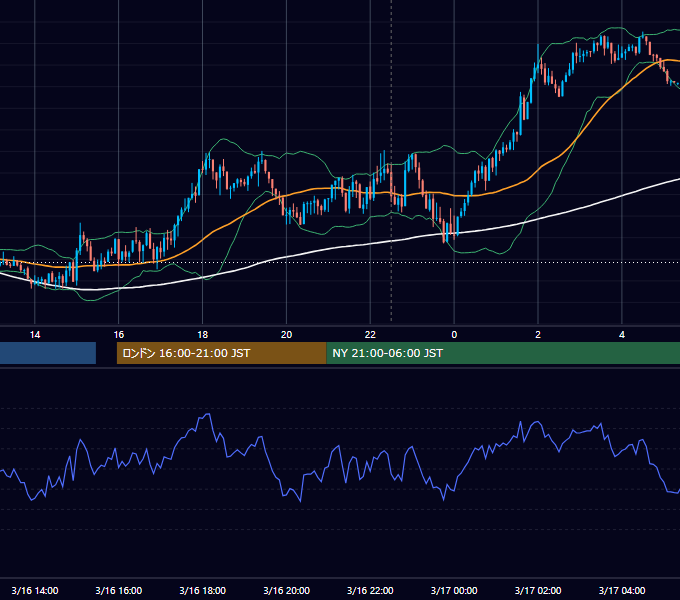680x600 pixels.
Task: Click the 3/17 04:00 date label
Action: point(622,590)
